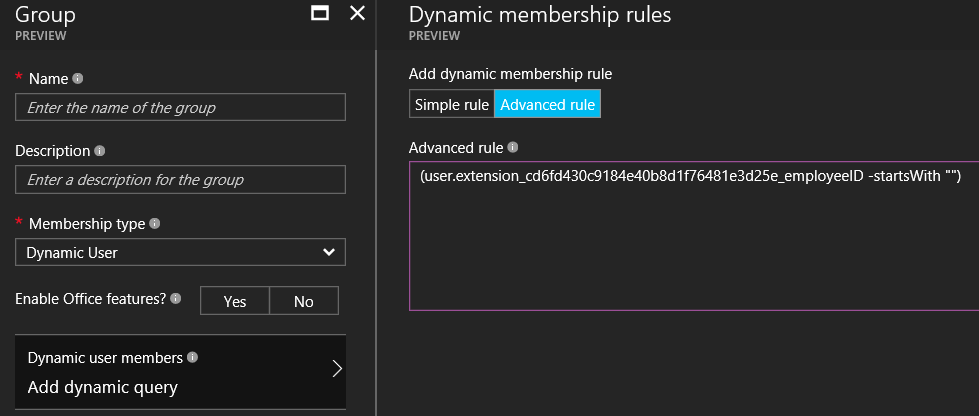Click the Dynamic user members info icon
The height and width of the screenshot is (416, 979).
[192, 357]
